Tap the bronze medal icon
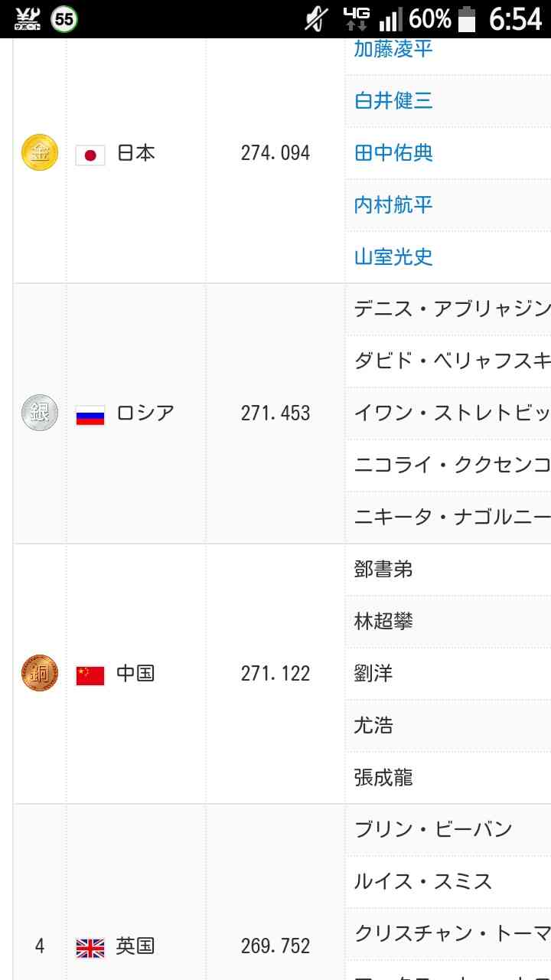 (x=40, y=673)
